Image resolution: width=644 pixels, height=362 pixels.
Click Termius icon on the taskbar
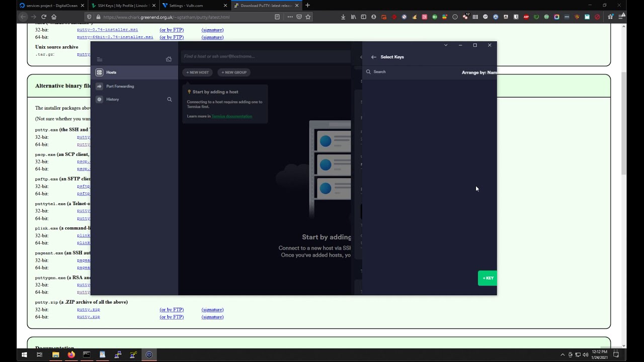coord(149,354)
